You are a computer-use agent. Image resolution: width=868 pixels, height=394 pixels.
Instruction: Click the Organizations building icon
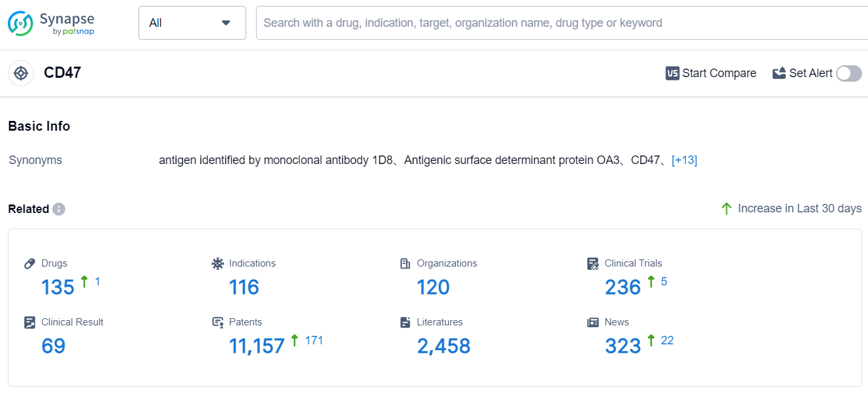pos(405,263)
